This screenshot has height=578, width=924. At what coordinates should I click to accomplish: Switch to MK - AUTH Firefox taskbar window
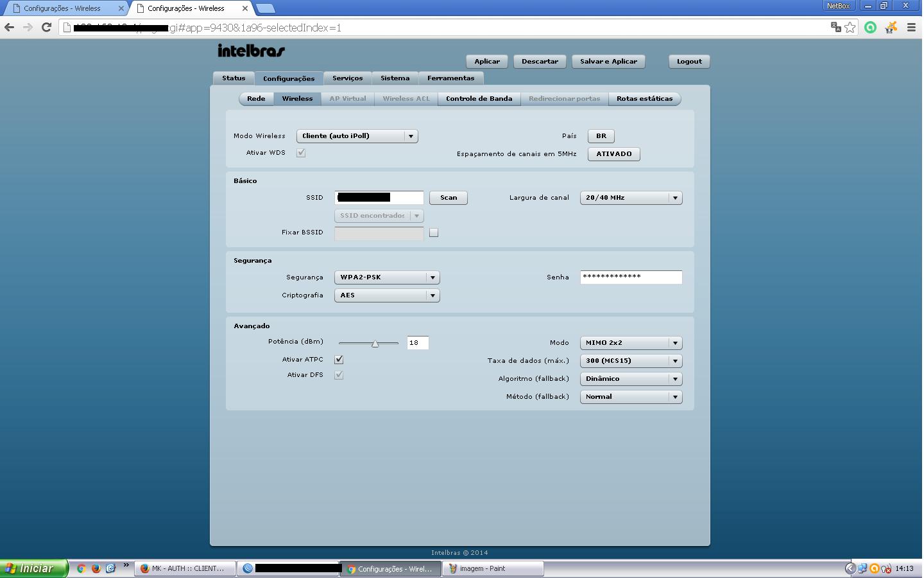tap(185, 568)
